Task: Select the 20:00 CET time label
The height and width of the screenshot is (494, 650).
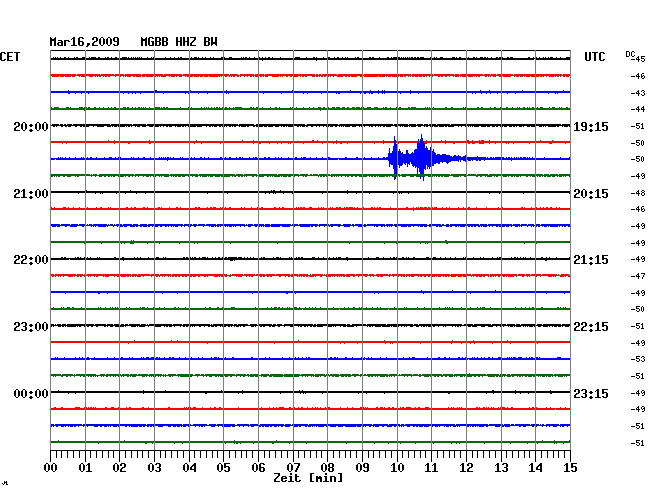Action: pyautogui.click(x=31, y=126)
